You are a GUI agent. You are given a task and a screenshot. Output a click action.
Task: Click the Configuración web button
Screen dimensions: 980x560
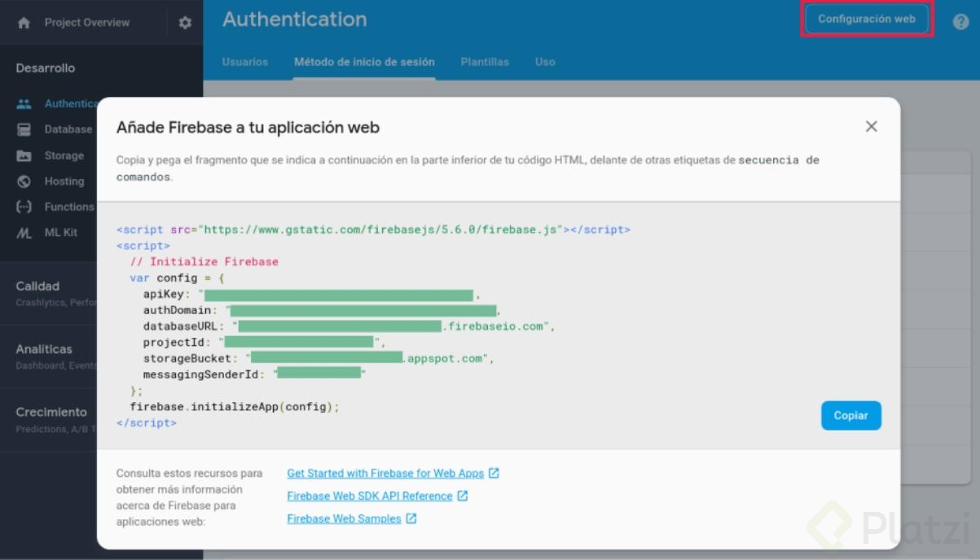click(867, 20)
